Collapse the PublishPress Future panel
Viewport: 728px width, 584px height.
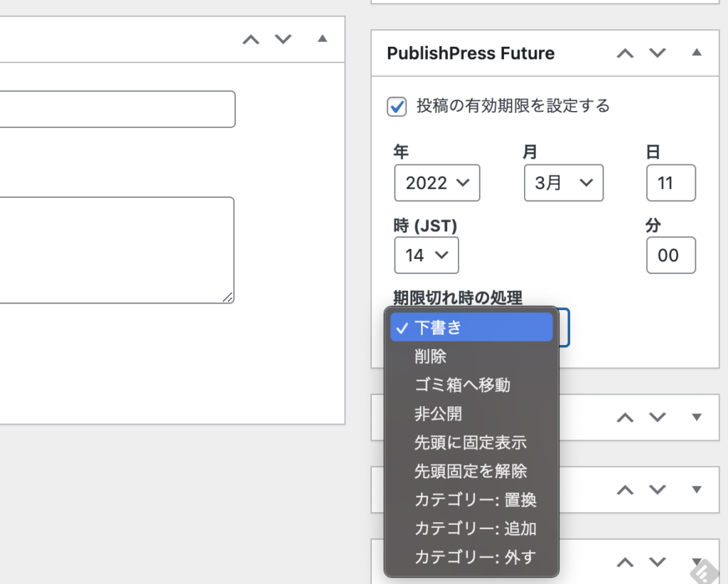(x=697, y=53)
